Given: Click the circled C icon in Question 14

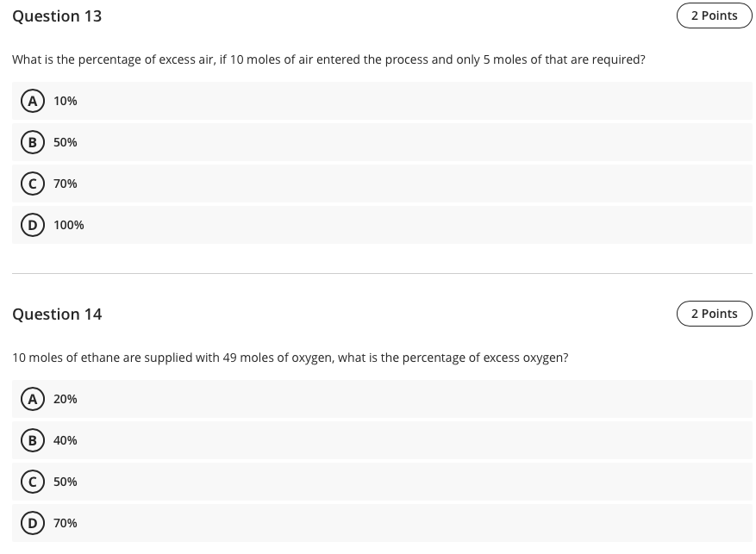Looking at the screenshot, I should coord(33,482).
